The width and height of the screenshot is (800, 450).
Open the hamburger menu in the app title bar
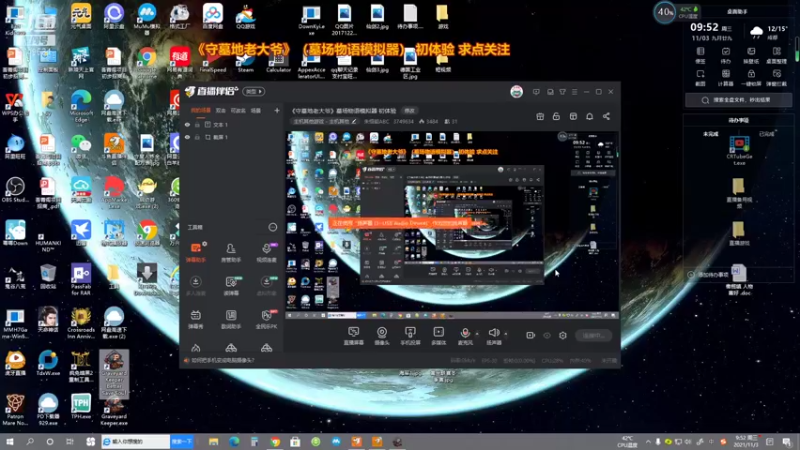[x=574, y=92]
